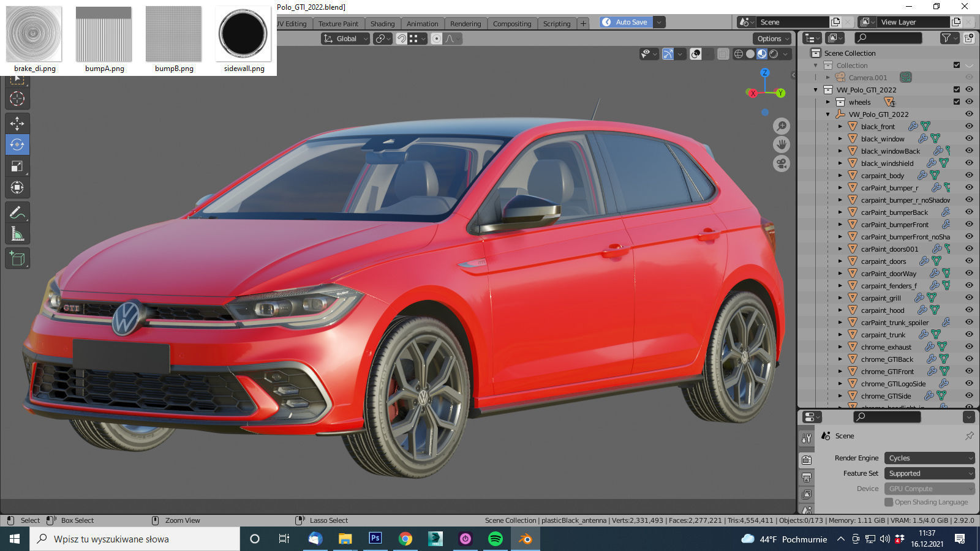Viewport: 980px width, 551px height.
Task: Click the modifier wrench icon on black_front
Action: coord(913,126)
